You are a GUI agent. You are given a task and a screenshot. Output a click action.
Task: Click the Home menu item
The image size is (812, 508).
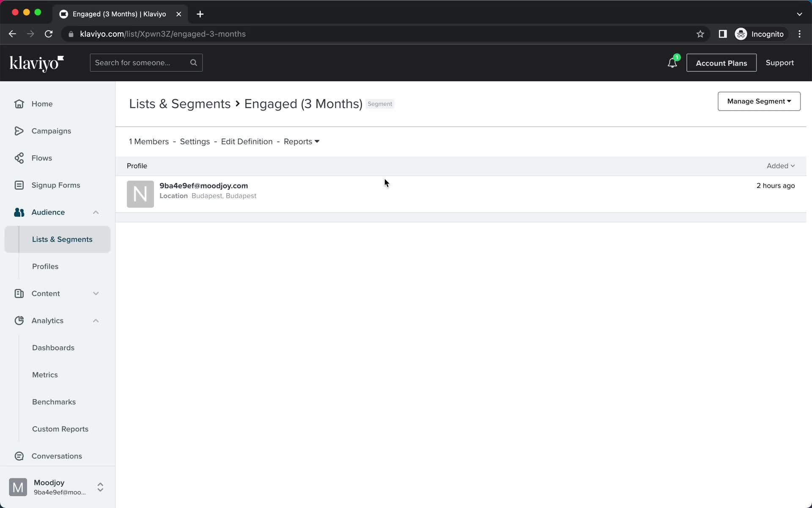click(x=42, y=104)
